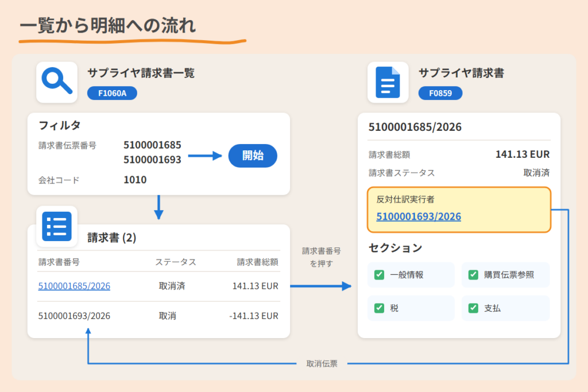Click the blue document icon for サプライヤ請求書
The height and width of the screenshot is (392, 588).
(x=388, y=82)
